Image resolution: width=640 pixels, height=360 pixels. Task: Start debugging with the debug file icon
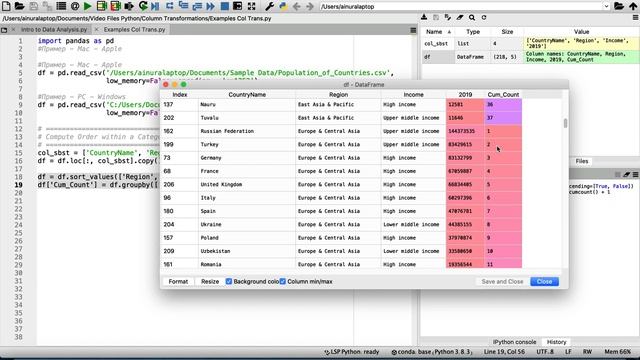tap(156, 6)
